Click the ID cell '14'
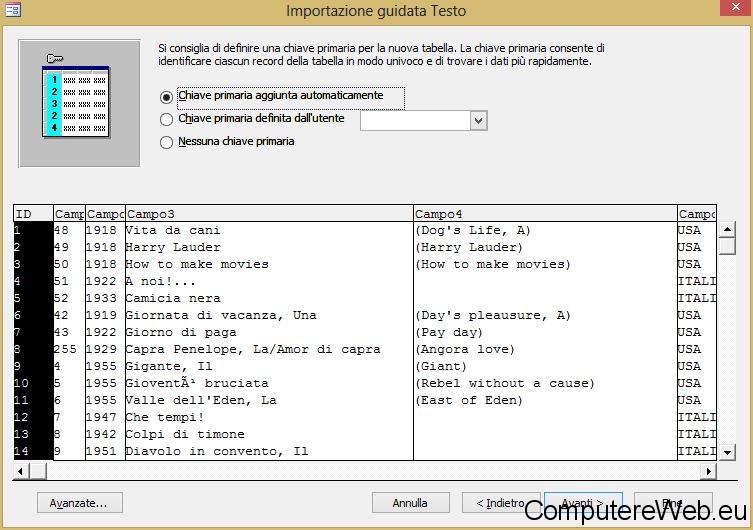The width and height of the screenshot is (753, 530). coord(33,451)
